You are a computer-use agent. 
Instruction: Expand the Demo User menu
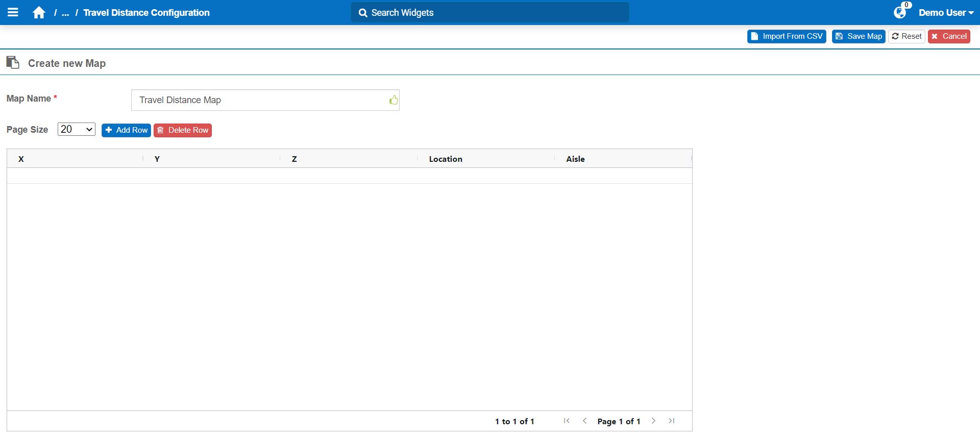click(x=946, y=13)
